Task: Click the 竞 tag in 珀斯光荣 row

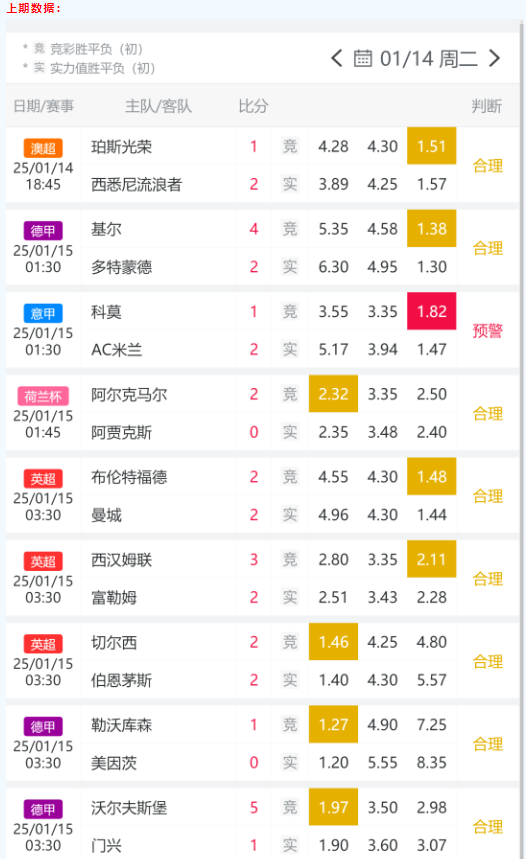Action: click(290, 146)
